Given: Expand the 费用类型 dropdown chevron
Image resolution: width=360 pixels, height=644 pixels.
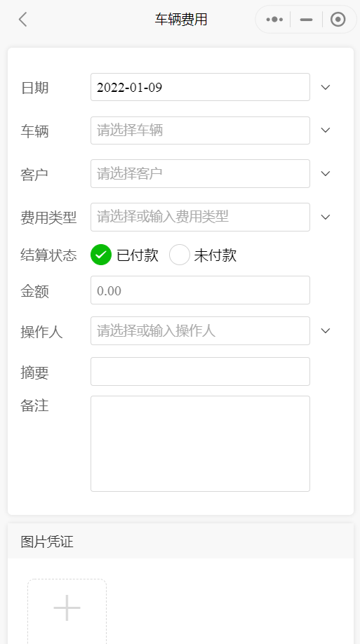Looking at the screenshot, I should pyautogui.click(x=326, y=217).
